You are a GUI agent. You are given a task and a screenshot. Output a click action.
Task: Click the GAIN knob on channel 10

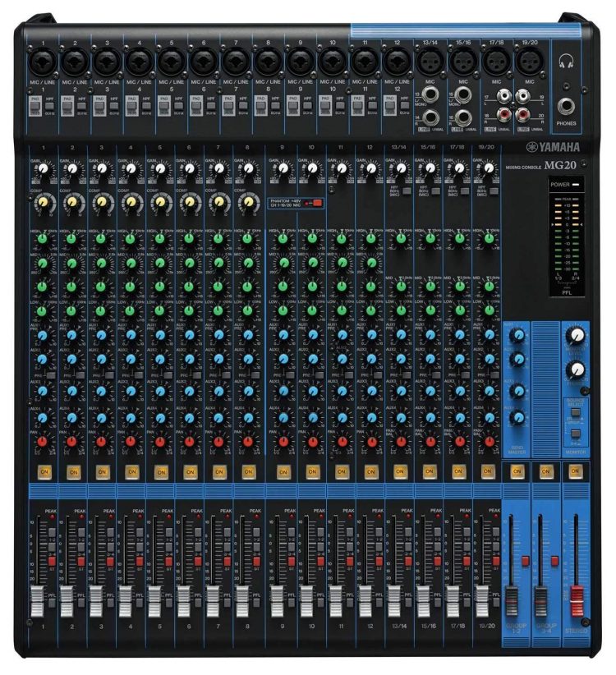pos(312,169)
